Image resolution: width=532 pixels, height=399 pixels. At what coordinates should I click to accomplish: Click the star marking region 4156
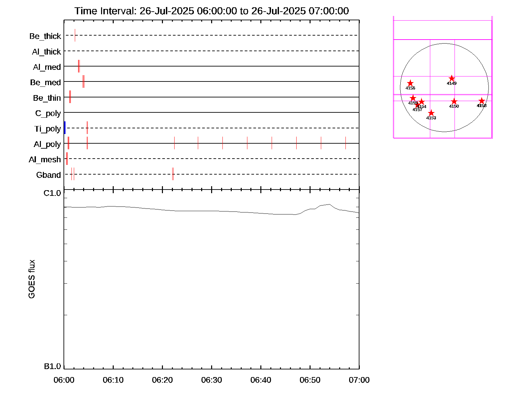(x=410, y=83)
